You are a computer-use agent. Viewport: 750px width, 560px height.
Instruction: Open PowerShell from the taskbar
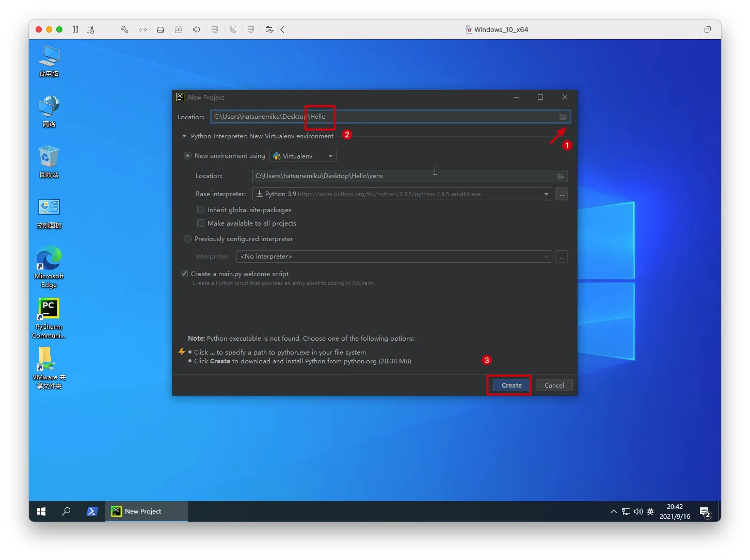click(x=92, y=511)
